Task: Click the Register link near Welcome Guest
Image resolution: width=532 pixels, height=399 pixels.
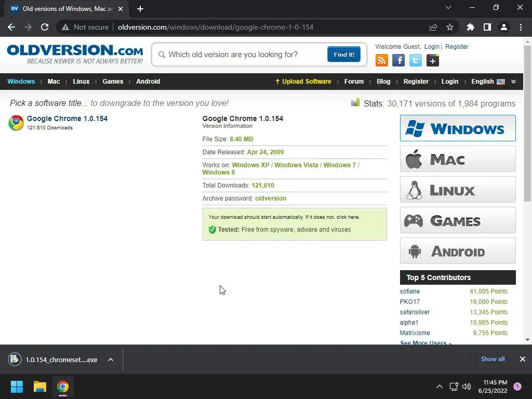Action: click(x=457, y=46)
